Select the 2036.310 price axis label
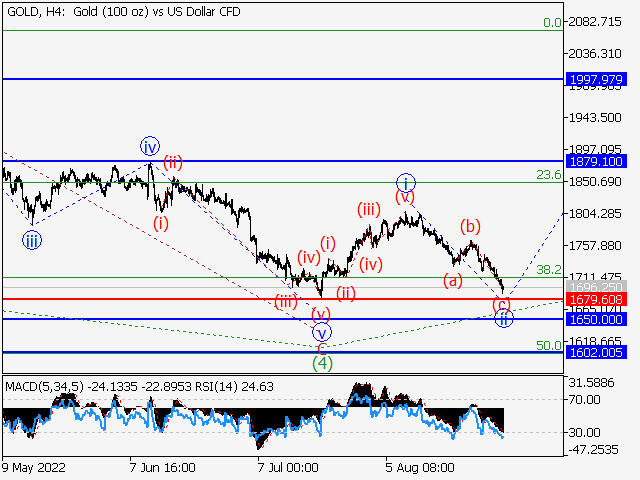The image size is (640, 480). [x=595, y=53]
